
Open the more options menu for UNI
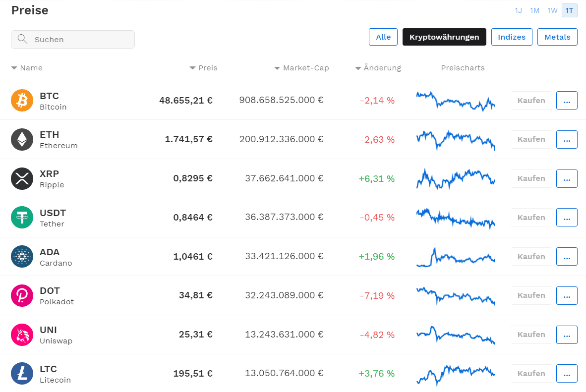point(567,335)
